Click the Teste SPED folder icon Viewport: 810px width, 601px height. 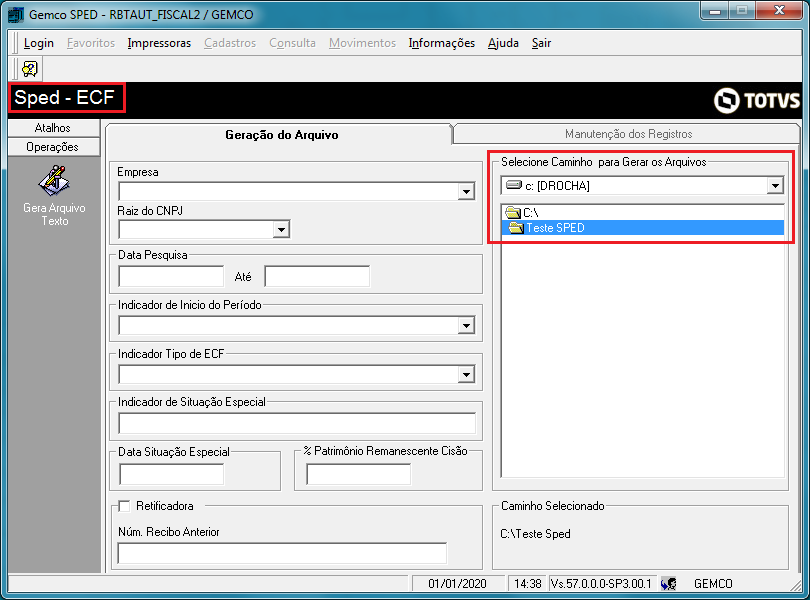click(516, 228)
